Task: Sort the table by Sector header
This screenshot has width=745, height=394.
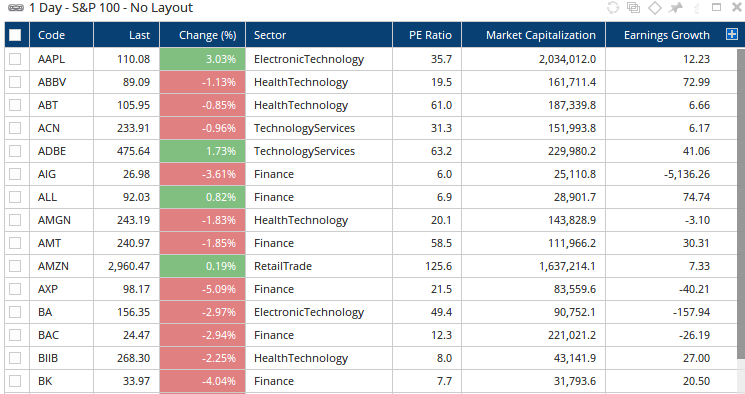Action: [x=319, y=35]
